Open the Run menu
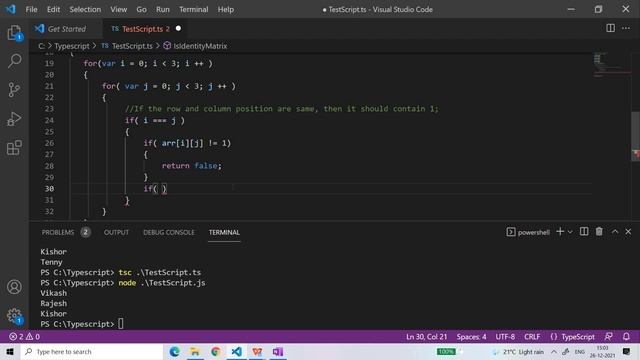This screenshot has width=640, height=360. point(162,9)
